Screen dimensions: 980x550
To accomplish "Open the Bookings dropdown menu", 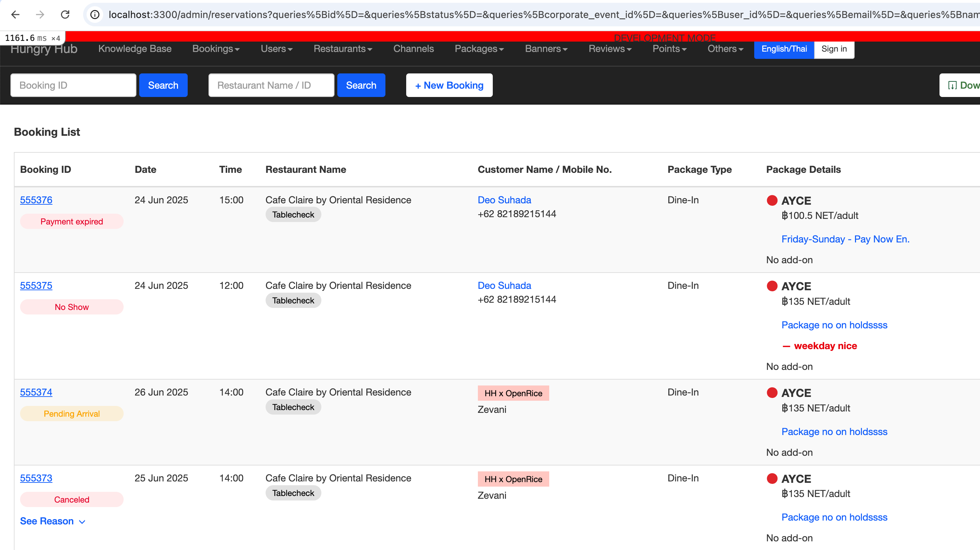I will pyautogui.click(x=216, y=49).
